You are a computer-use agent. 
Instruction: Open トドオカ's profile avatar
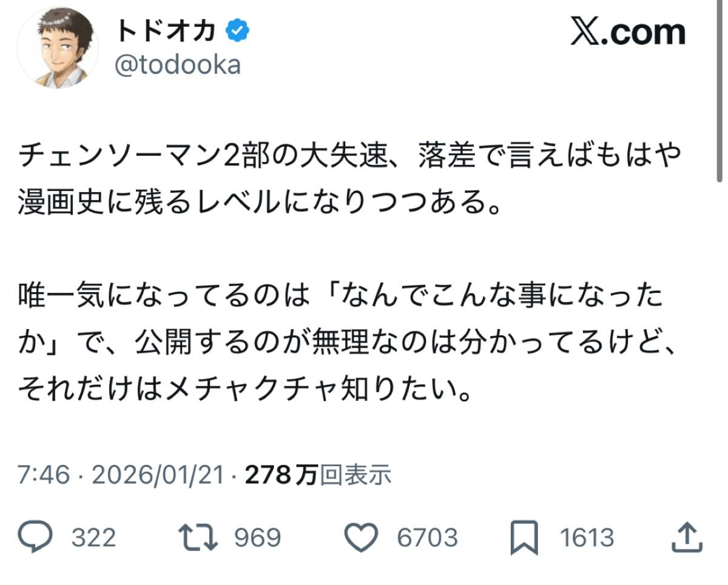click(x=58, y=47)
